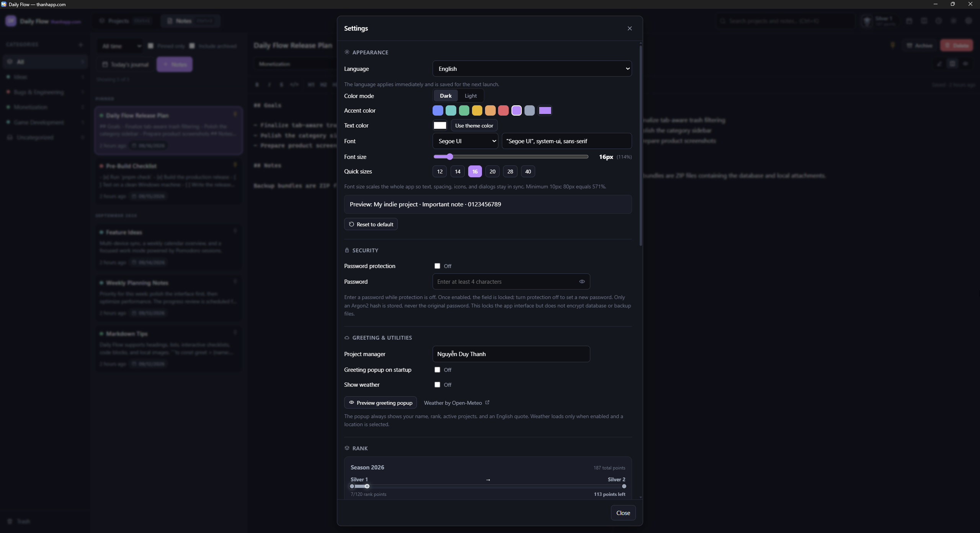Pick the teal accent color swatch
The width and height of the screenshot is (980, 533).
click(x=451, y=111)
